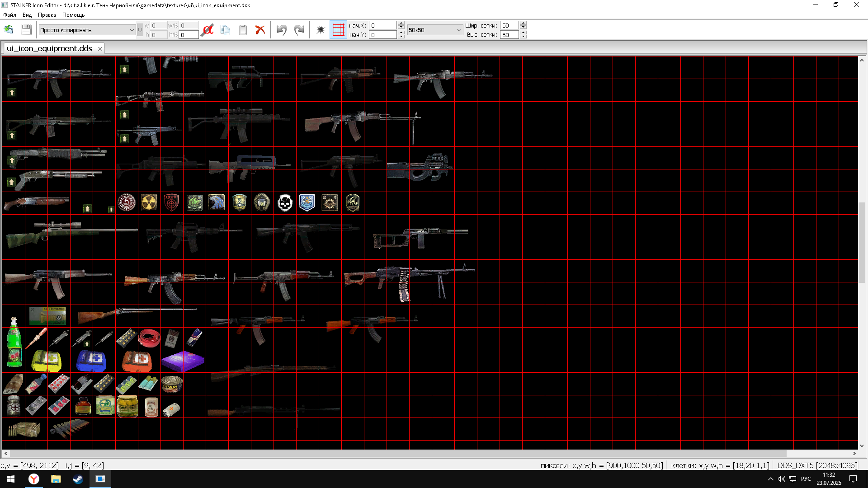Open the Файл menu

9,15
